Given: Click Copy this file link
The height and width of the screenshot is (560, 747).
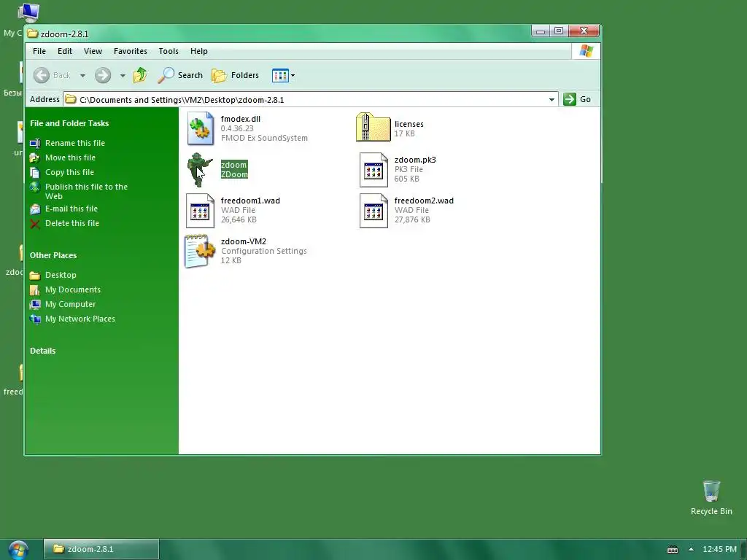Looking at the screenshot, I should [x=69, y=172].
